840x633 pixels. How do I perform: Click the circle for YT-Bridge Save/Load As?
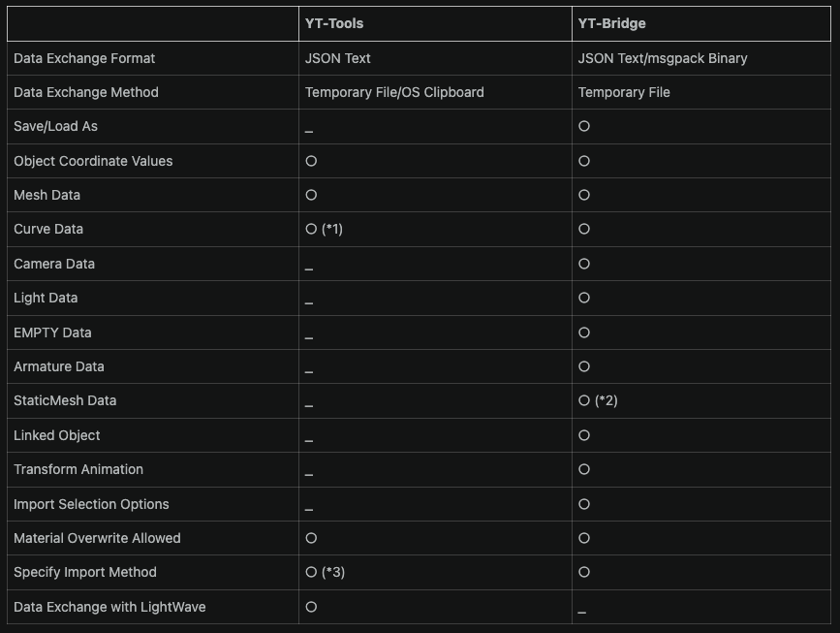584,126
